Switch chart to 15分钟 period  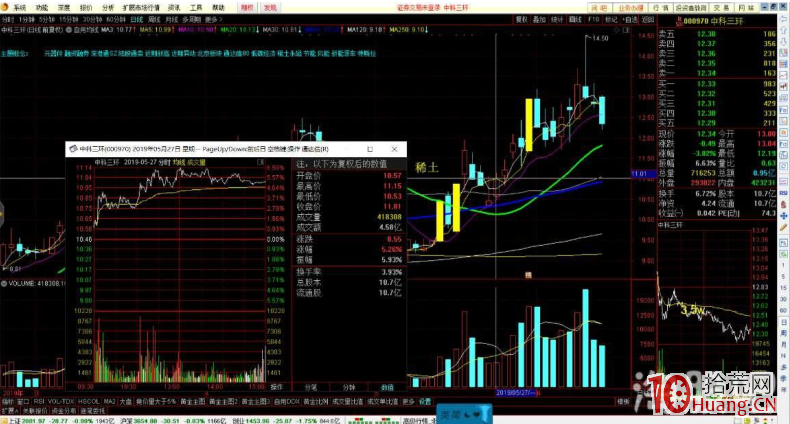(x=69, y=19)
